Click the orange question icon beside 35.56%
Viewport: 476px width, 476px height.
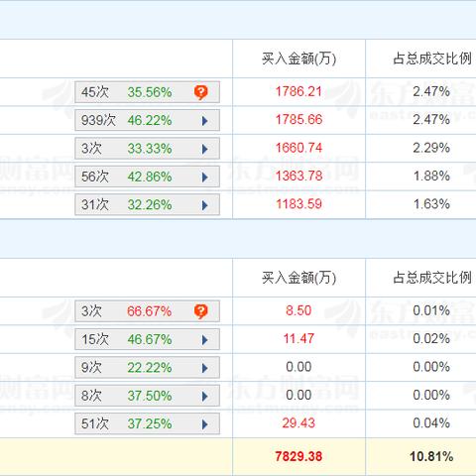click(x=200, y=92)
